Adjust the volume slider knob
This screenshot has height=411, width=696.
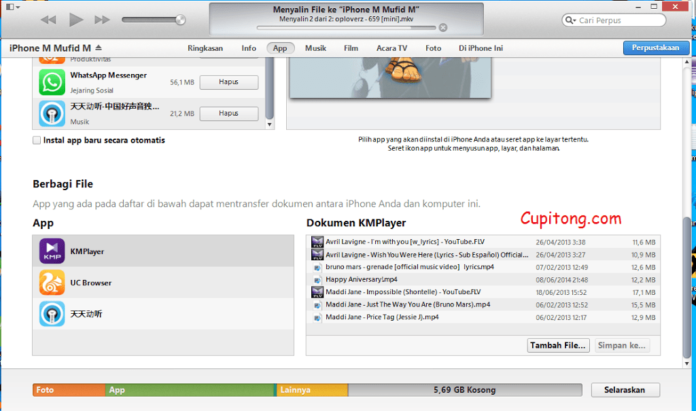180,20
